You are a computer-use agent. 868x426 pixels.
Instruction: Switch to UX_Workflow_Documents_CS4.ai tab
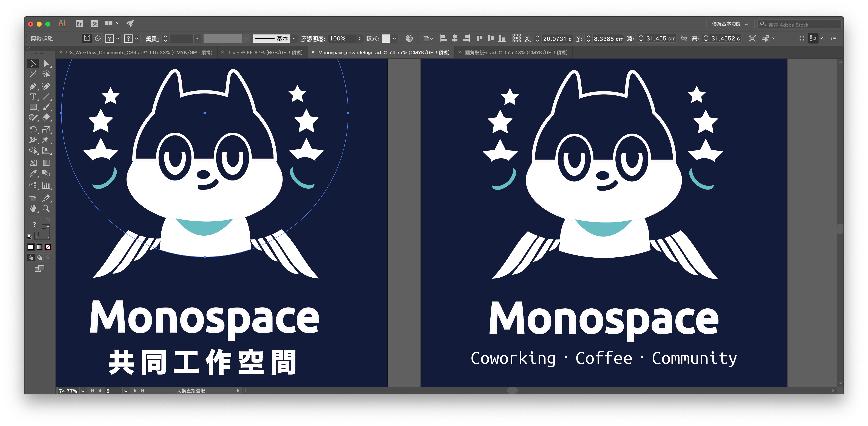(x=139, y=53)
